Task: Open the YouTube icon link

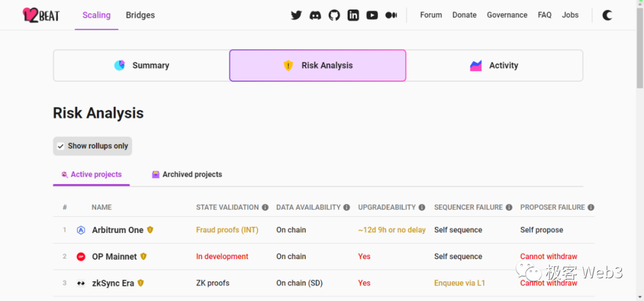Action: (372, 15)
